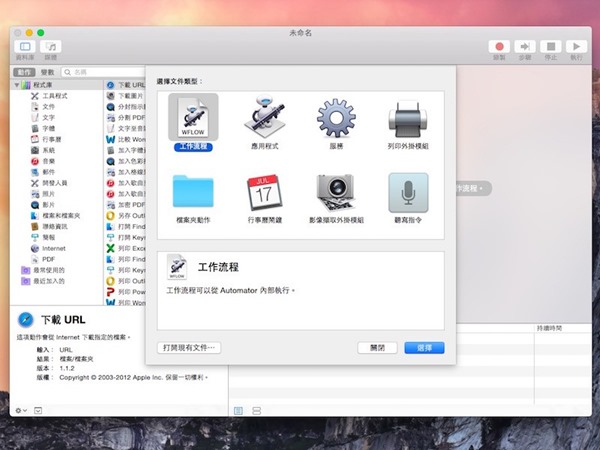Select the 列印外掛模組 printer icon
Screen dimensions: 600x450
[408, 119]
